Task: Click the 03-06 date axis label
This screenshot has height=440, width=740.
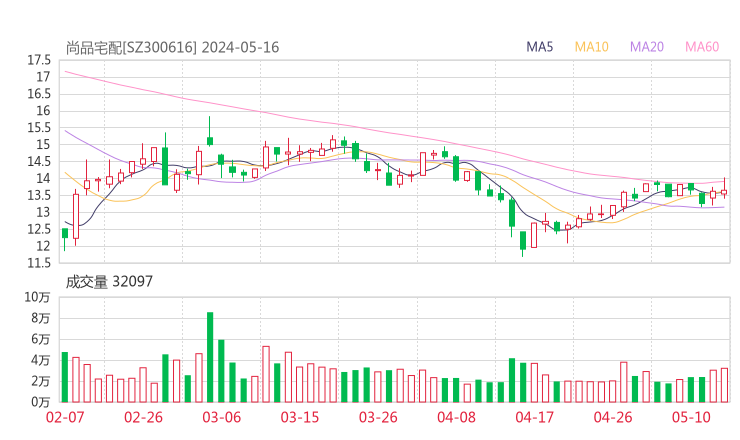Action: click(222, 417)
